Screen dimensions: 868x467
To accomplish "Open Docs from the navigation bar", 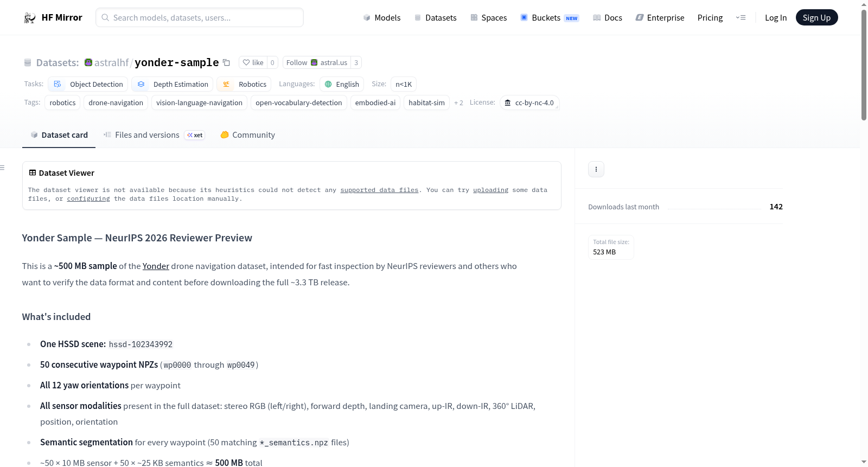I will (608, 17).
